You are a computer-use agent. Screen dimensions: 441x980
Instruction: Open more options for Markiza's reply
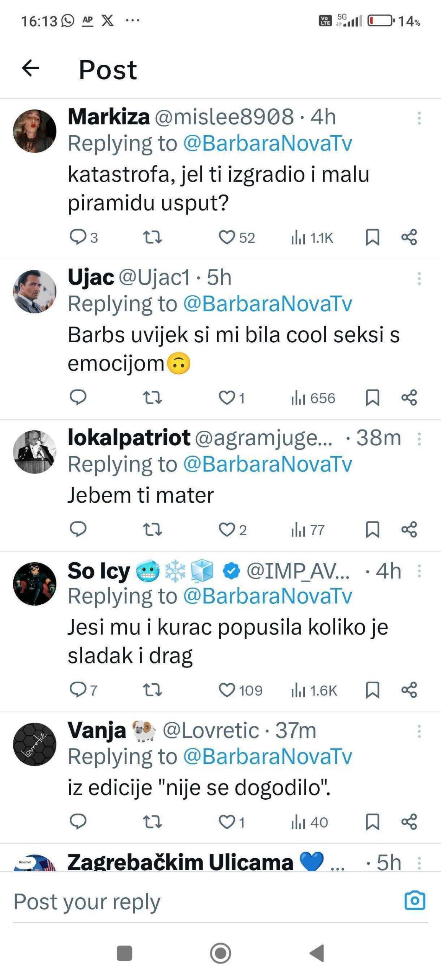coord(419,118)
